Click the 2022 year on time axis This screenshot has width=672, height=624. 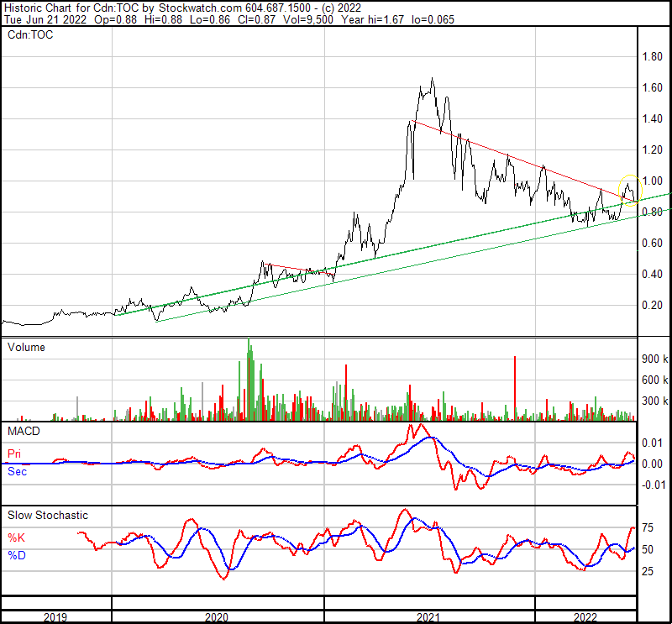585,617
